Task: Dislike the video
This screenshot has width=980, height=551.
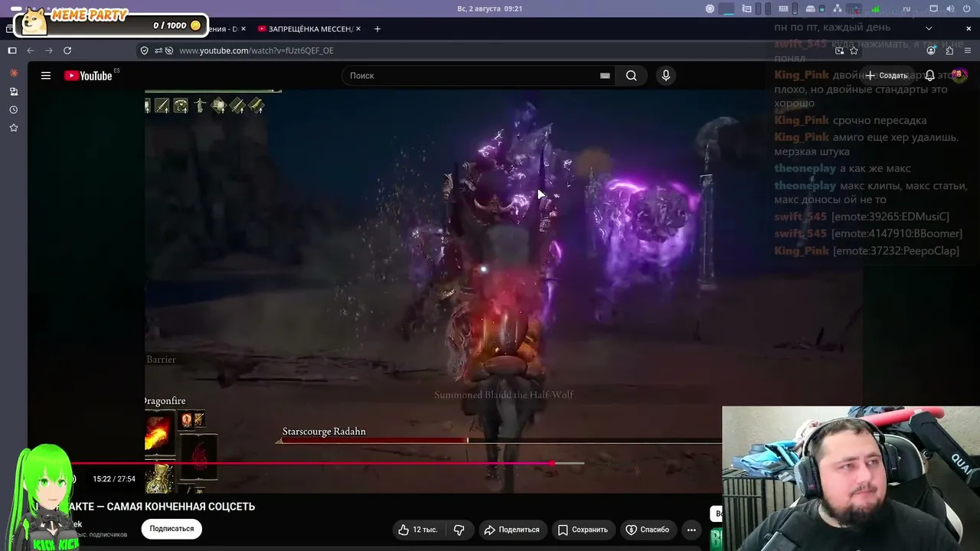Action: pyautogui.click(x=459, y=530)
